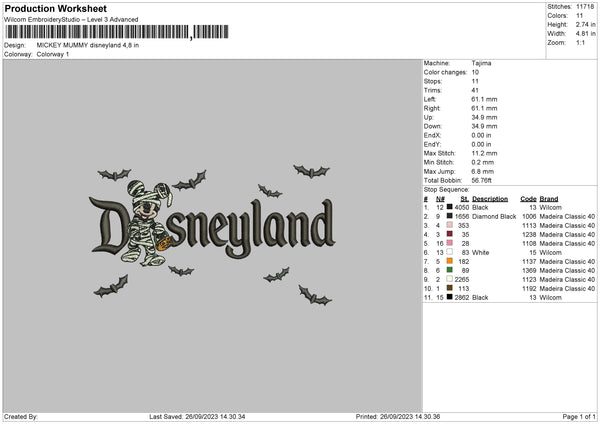Select stitch count 4050 in stop 1

tap(462, 207)
